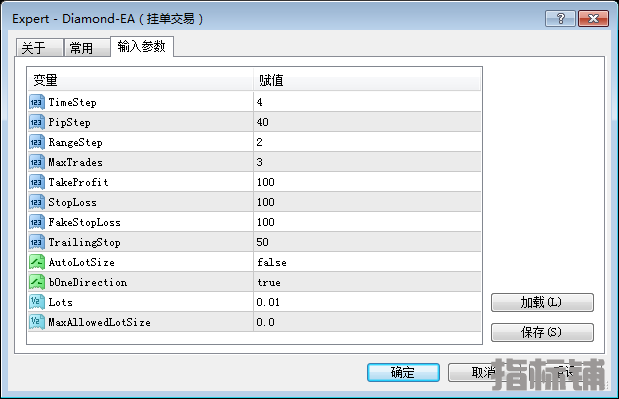
Task: Click the integer icon beside TimeStep
Action: [37, 102]
